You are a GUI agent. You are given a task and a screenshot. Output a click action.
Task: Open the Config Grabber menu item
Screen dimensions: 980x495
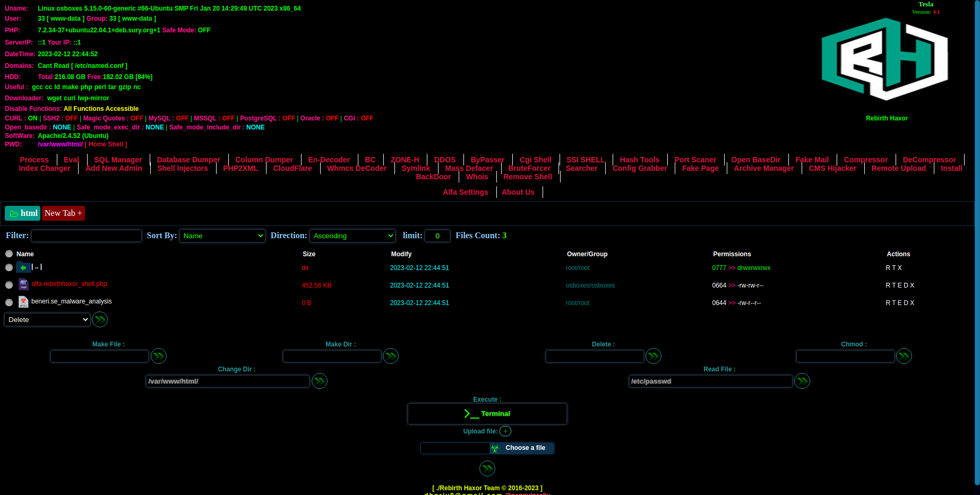(640, 168)
